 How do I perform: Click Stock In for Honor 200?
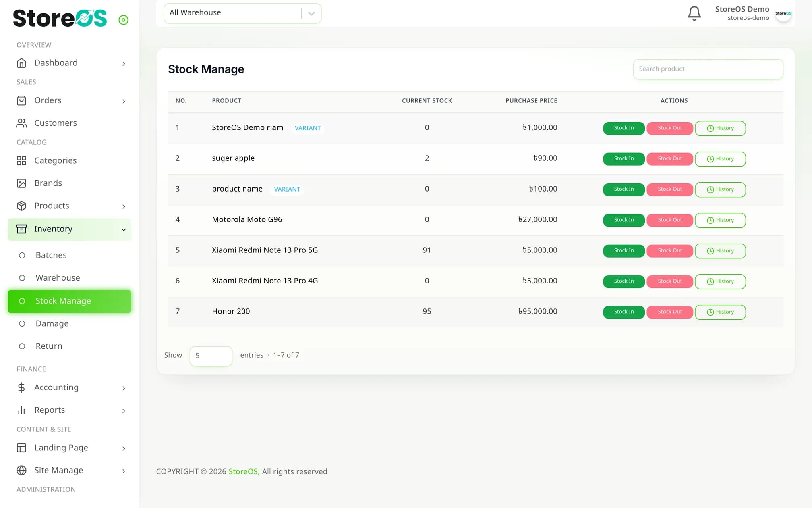pos(623,312)
